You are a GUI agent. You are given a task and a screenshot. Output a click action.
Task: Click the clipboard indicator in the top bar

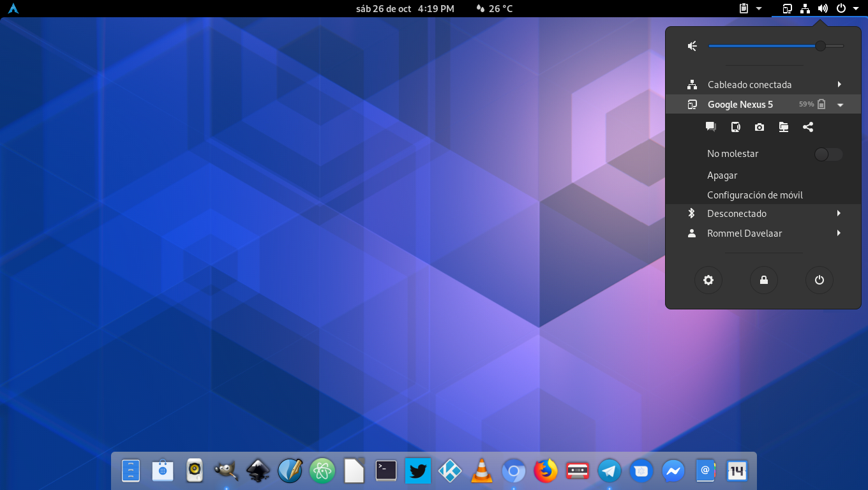point(744,8)
